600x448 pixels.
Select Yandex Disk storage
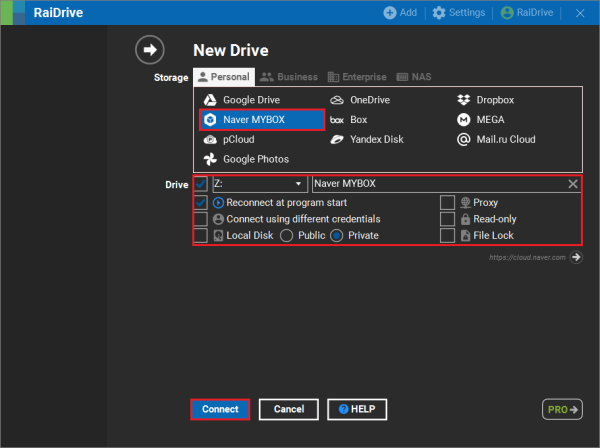[367, 140]
